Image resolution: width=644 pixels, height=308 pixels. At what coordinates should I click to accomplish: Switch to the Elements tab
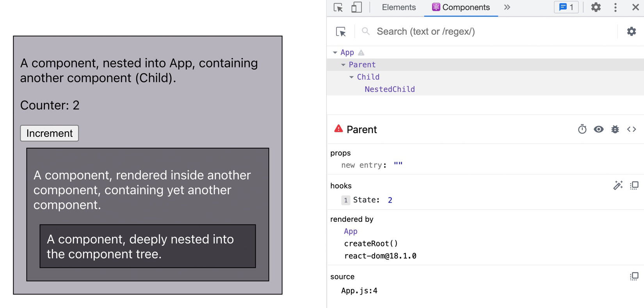398,7
